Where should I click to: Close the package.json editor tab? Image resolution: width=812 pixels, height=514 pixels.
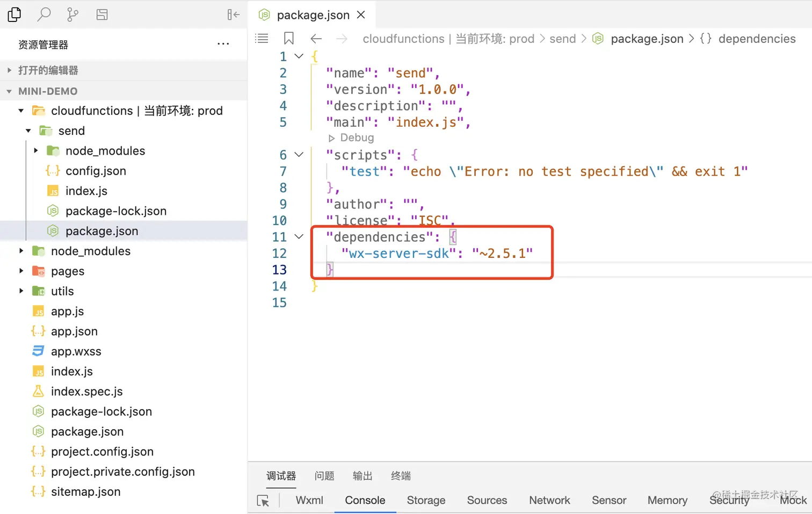coord(361,15)
